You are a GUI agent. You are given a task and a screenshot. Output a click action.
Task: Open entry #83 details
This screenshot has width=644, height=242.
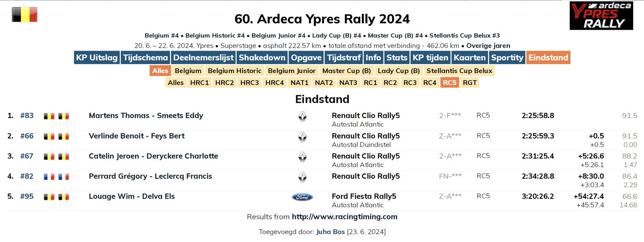click(x=27, y=116)
